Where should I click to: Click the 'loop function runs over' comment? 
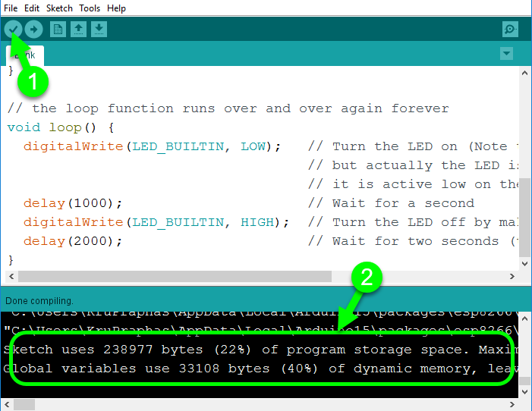[228, 108]
